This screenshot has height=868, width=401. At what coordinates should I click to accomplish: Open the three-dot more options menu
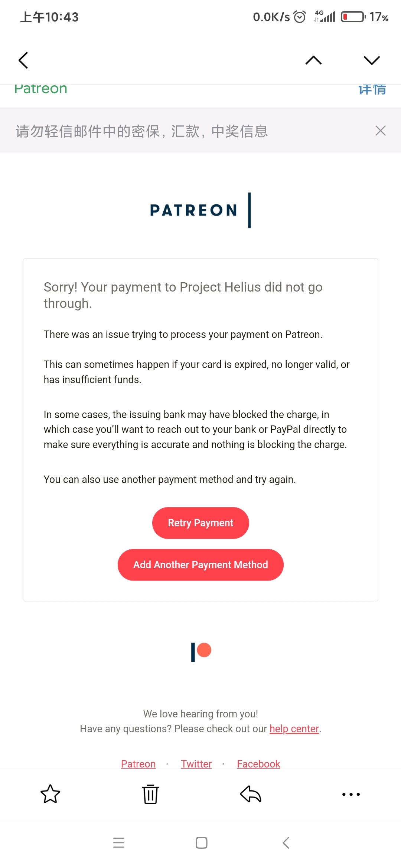tap(351, 794)
